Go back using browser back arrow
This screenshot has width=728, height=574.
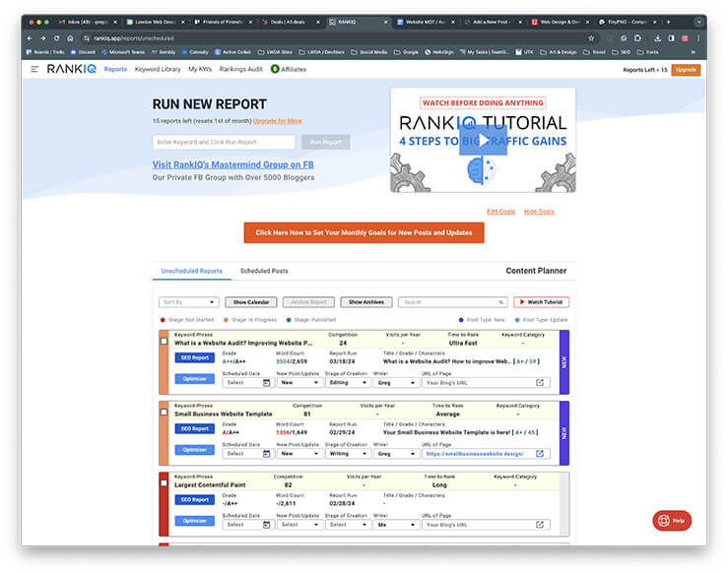(x=30, y=38)
